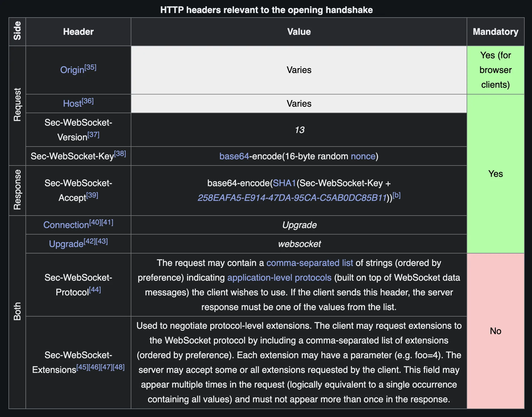Viewport: 532px width, 417px height.
Task: Jump to citation [35]
Action: (91, 67)
